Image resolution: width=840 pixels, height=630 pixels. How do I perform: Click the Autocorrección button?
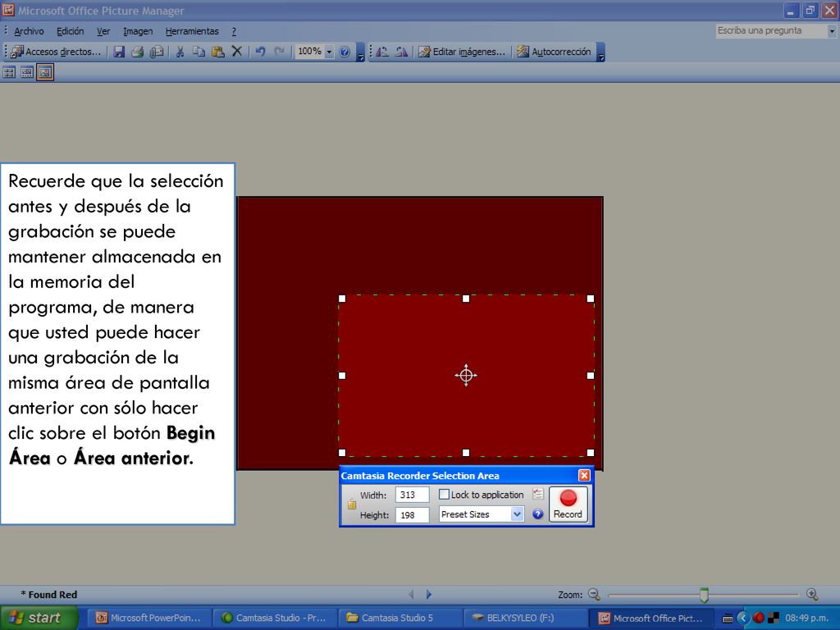pos(554,52)
